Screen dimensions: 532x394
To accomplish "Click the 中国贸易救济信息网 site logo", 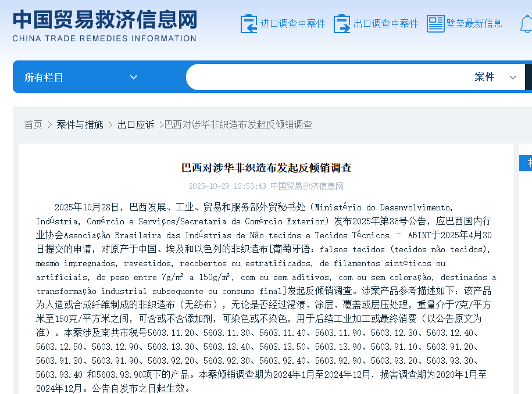I will pos(105,25).
